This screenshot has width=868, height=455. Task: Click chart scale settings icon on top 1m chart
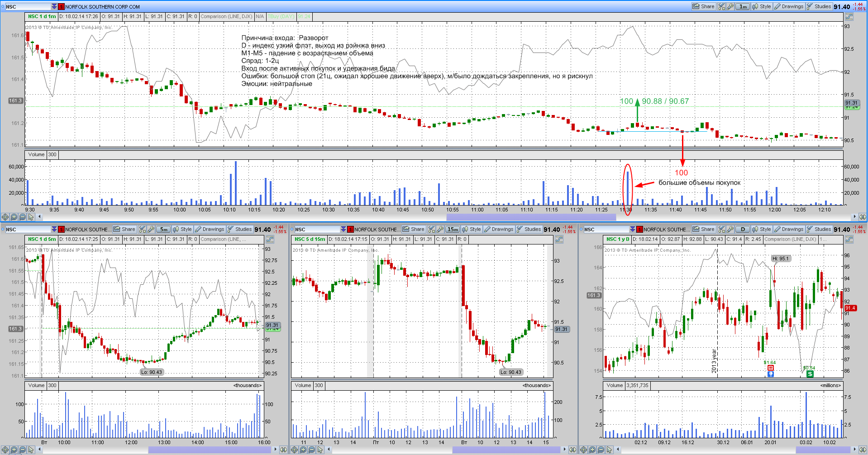[849, 17]
